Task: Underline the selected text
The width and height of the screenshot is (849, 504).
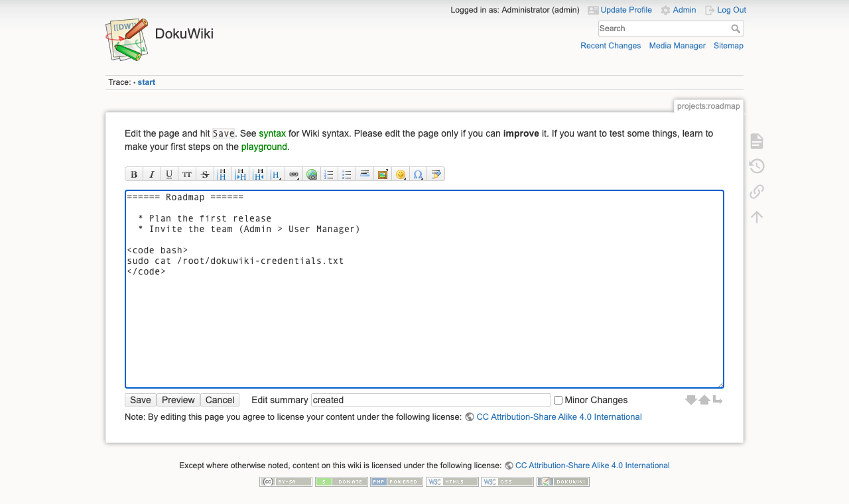Action: [x=169, y=174]
